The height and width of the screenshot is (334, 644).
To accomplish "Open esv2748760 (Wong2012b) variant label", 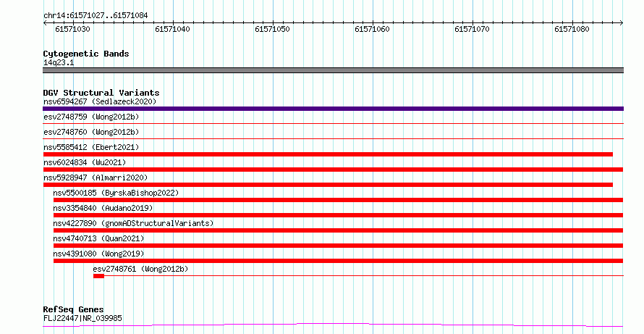I will point(91,132).
